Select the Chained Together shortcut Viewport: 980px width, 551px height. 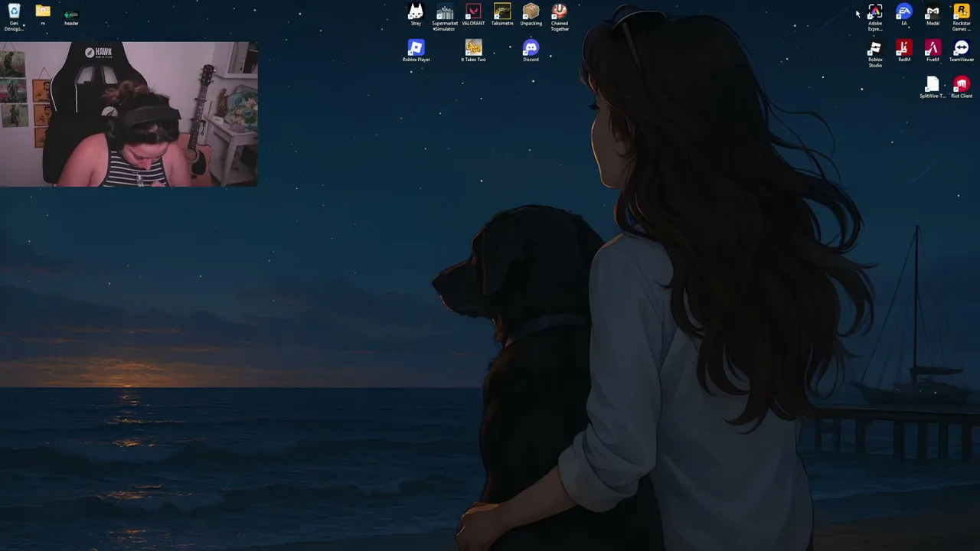tap(560, 17)
